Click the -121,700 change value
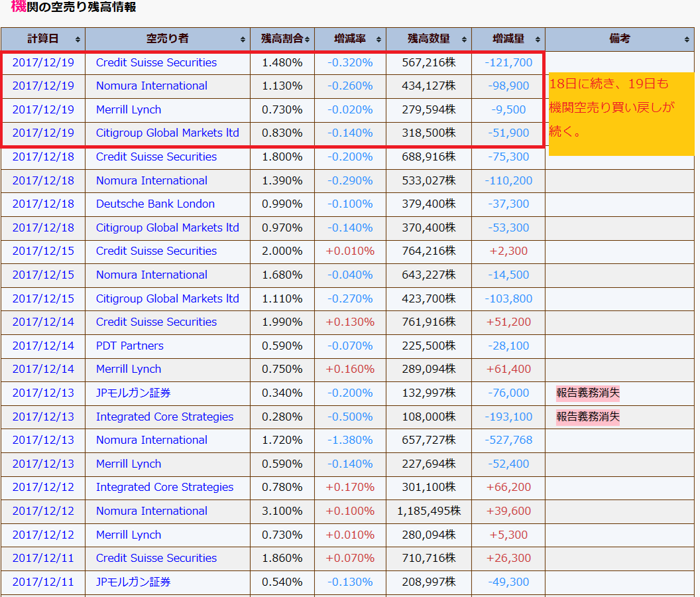The image size is (700, 597). pos(508,62)
